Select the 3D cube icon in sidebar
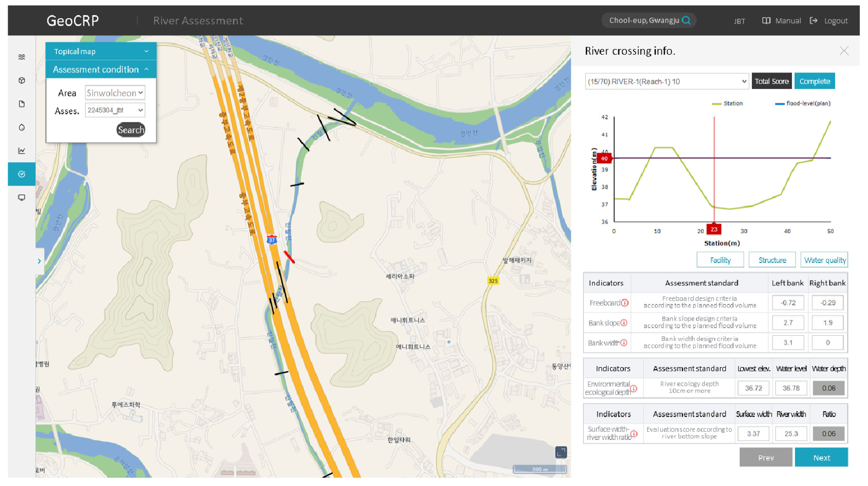The height and width of the screenshot is (486, 868). (22, 80)
